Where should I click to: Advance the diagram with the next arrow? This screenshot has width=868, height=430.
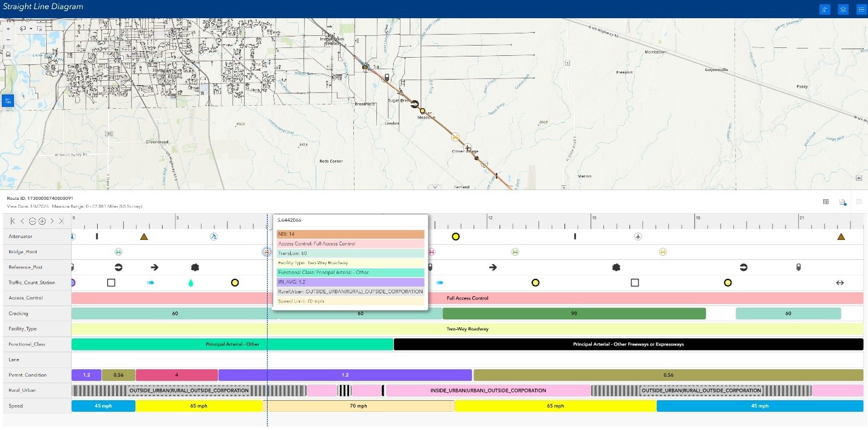(52, 220)
